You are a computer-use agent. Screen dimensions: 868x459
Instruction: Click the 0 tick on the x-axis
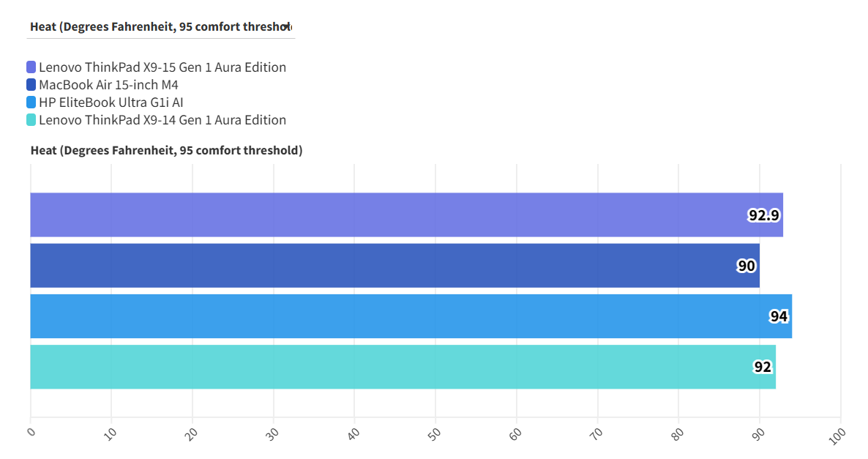(31, 431)
